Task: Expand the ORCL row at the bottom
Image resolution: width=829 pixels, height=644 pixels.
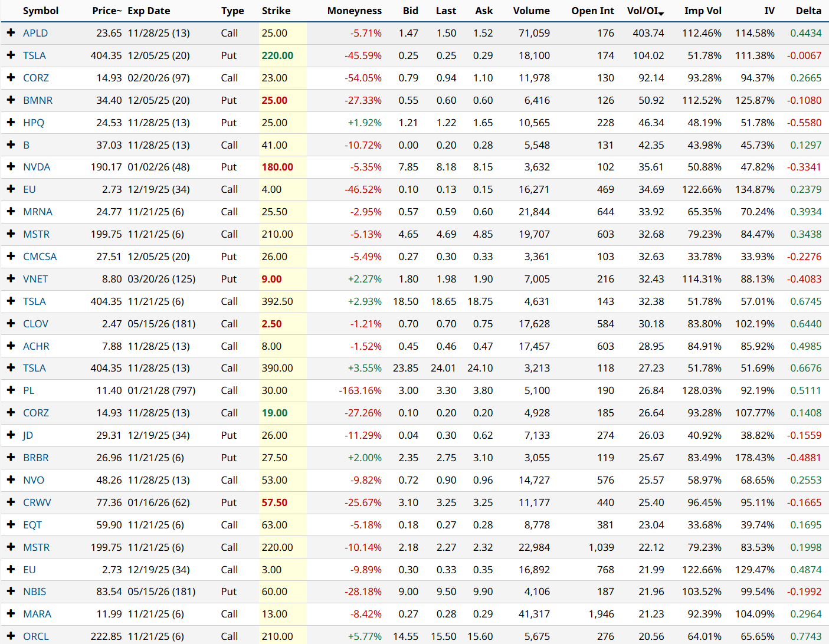Action: [11, 636]
